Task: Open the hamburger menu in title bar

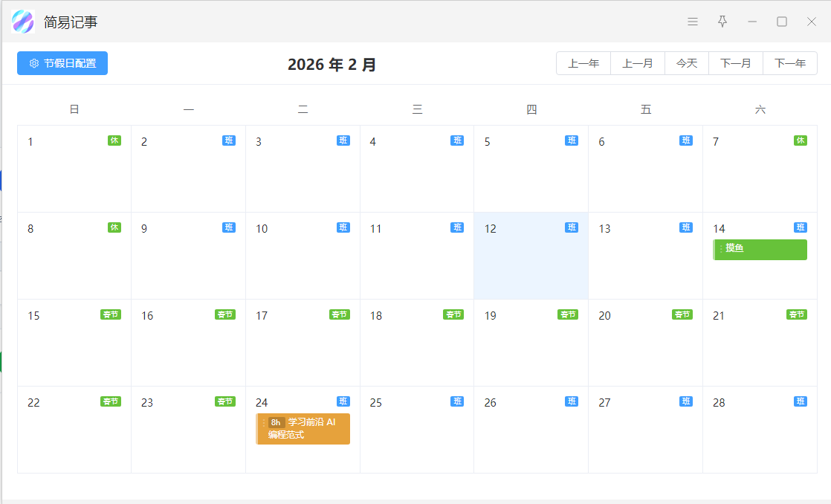Action: (x=692, y=22)
